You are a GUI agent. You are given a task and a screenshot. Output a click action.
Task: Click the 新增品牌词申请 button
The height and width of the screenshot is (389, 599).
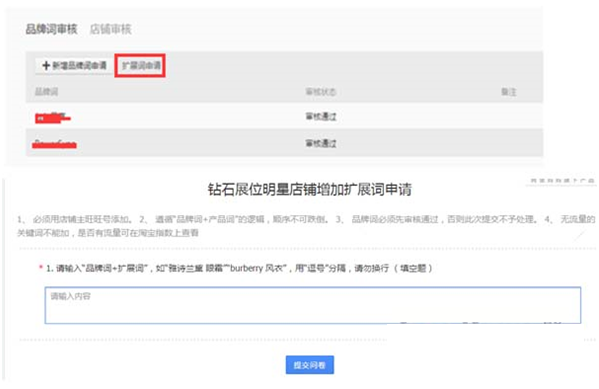pos(74,66)
